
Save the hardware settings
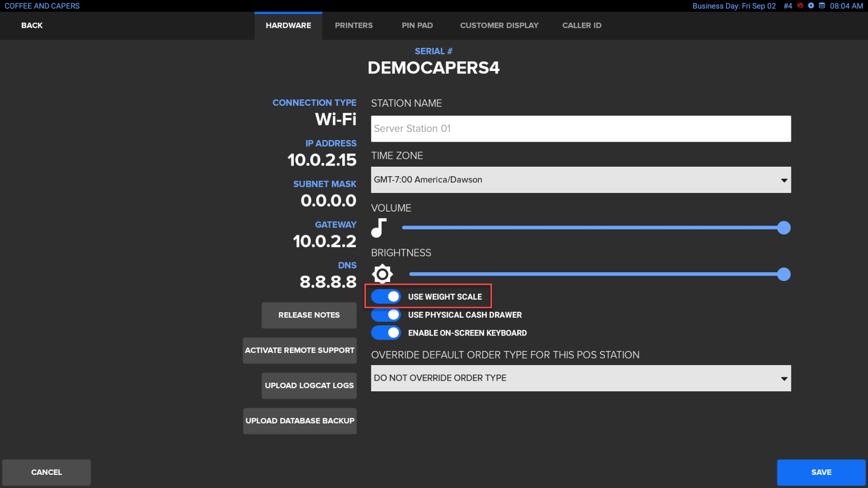[x=821, y=472]
